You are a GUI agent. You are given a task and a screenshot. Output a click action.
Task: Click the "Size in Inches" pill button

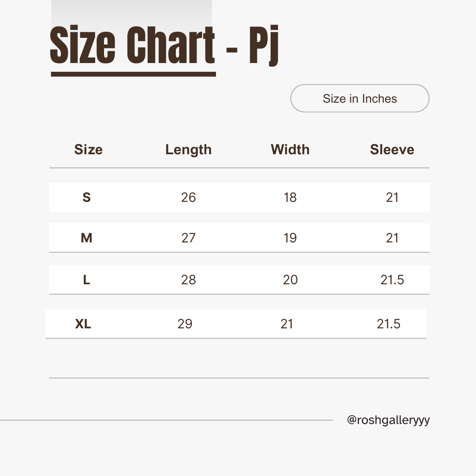(x=360, y=98)
